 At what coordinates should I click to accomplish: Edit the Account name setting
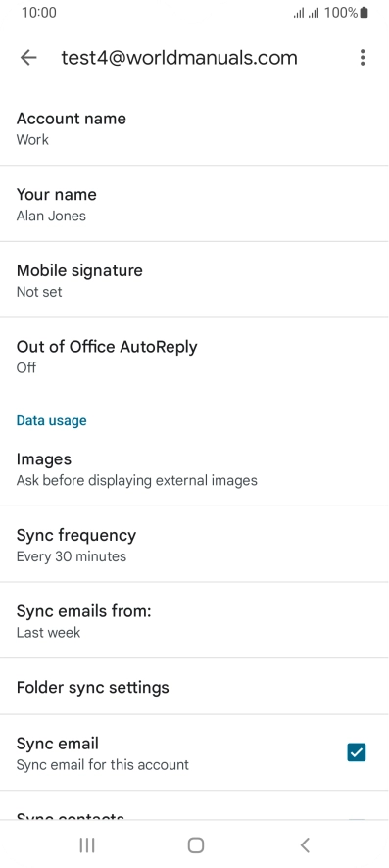click(x=194, y=128)
